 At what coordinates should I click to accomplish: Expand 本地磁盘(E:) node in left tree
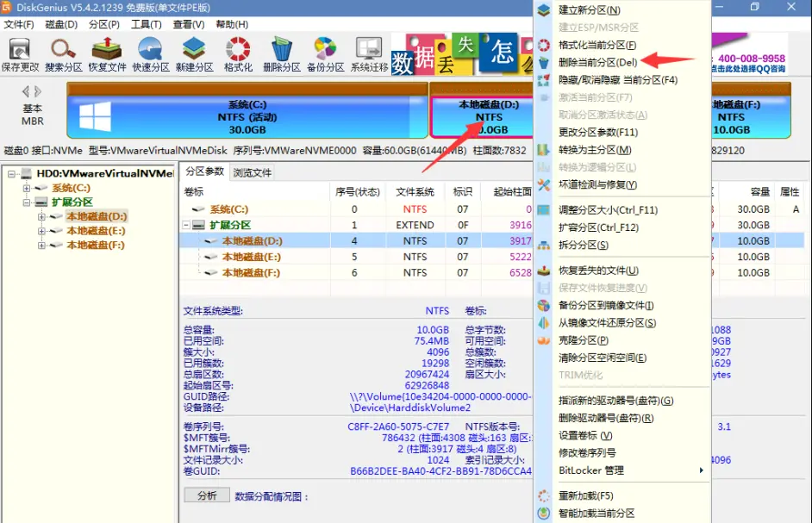pyautogui.click(x=41, y=231)
